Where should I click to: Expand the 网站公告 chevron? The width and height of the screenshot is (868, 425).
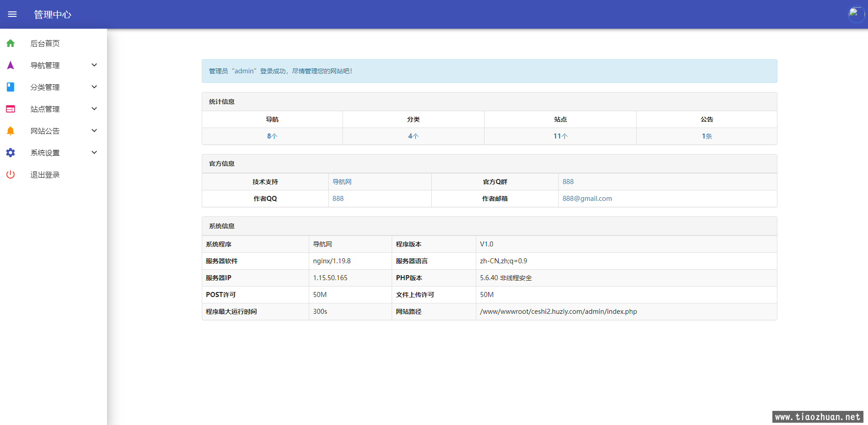click(x=94, y=131)
